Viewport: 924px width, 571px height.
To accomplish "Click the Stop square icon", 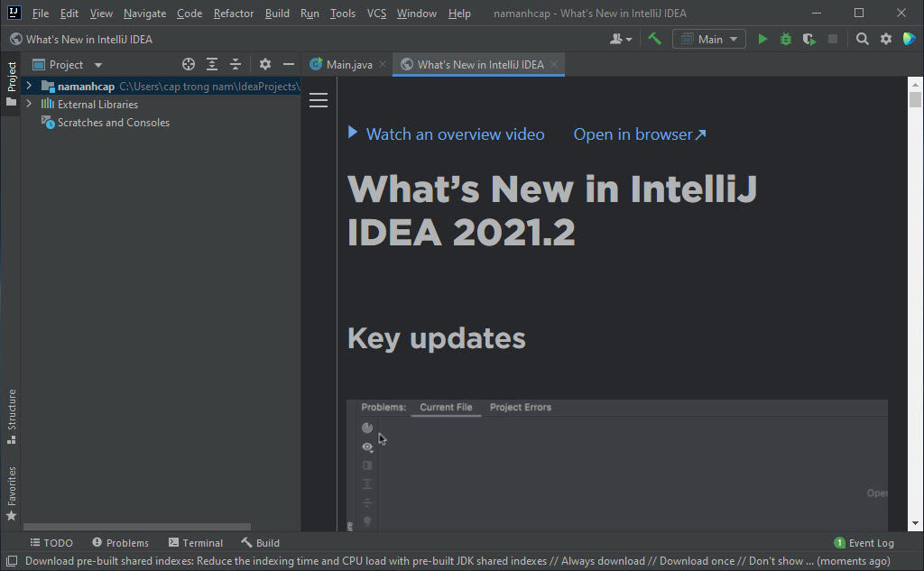I will [833, 39].
